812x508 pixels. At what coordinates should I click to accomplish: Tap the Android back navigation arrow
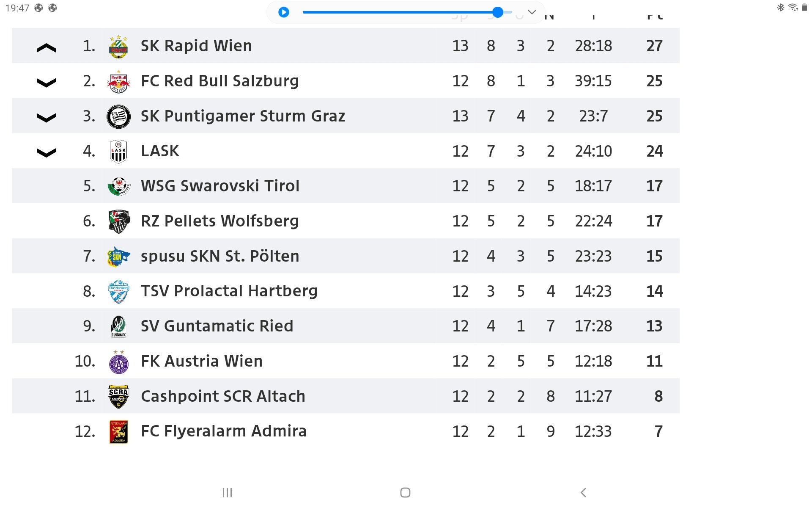coord(584,492)
